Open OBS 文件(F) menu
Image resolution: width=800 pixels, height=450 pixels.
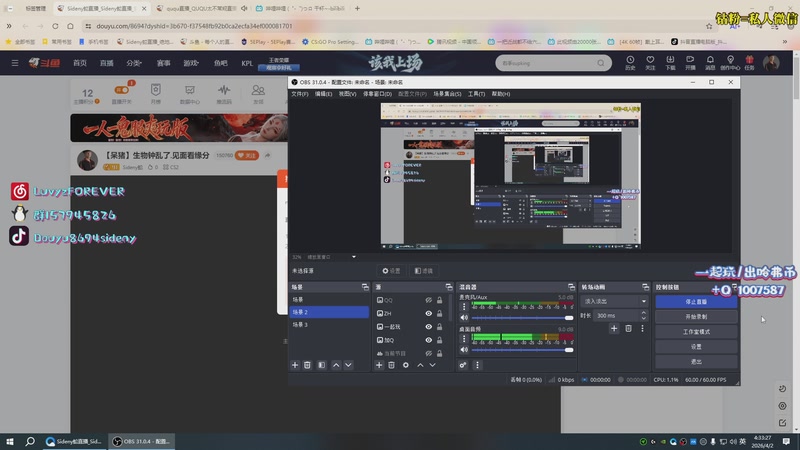(x=299, y=94)
